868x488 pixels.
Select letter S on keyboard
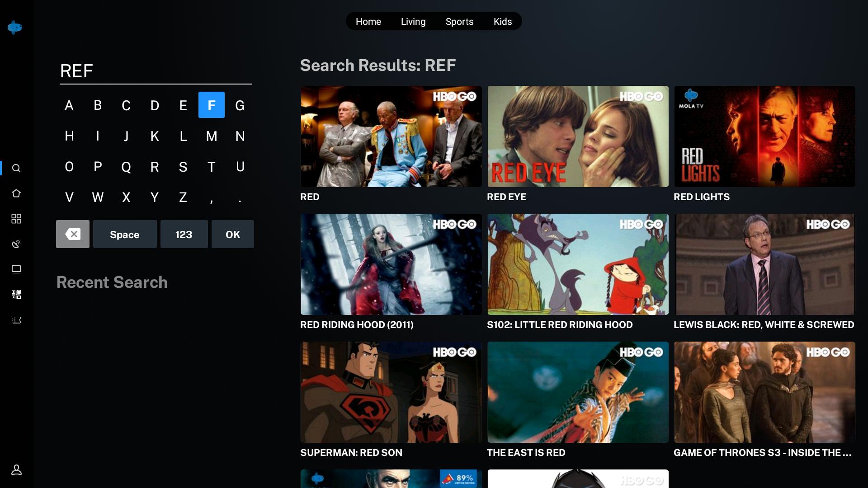pyautogui.click(x=183, y=167)
